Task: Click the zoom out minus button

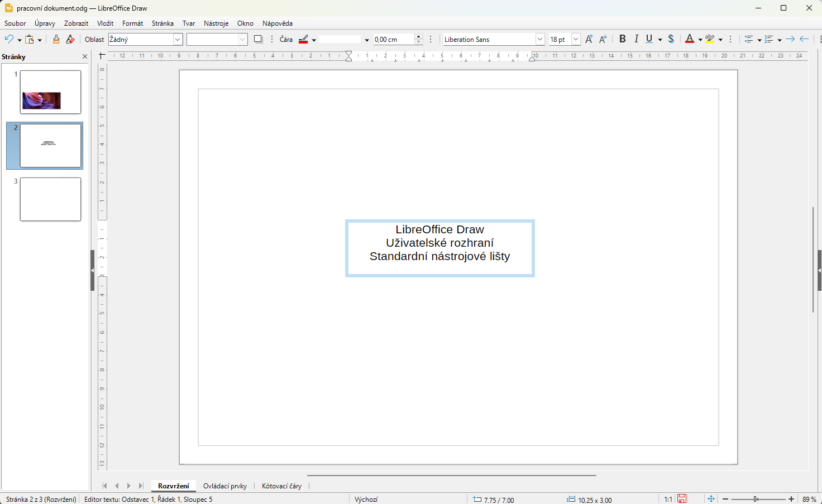Action: pyautogui.click(x=725, y=499)
